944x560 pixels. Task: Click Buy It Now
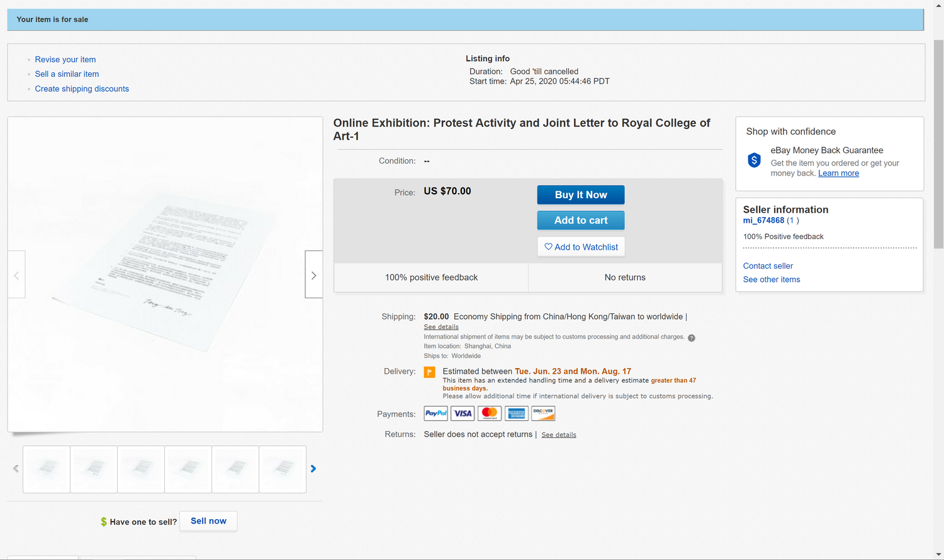[x=581, y=195]
